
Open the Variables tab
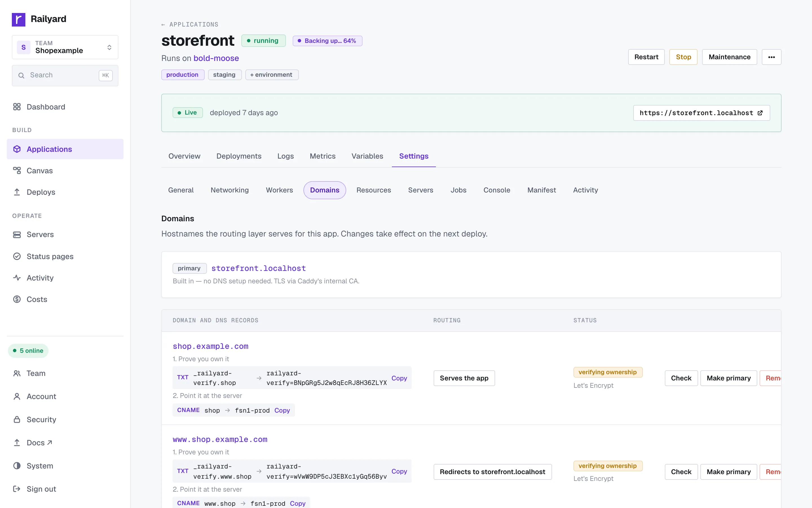coord(367,156)
